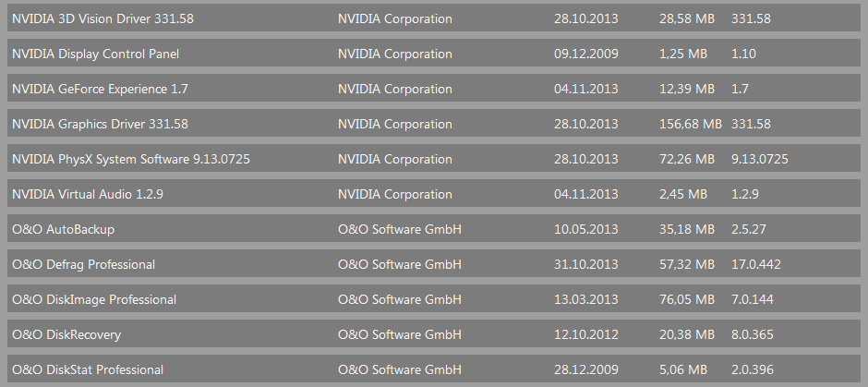This screenshot has width=868, height=387.
Task: Click the 2.0.396 version number
Action: click(752, 369)
